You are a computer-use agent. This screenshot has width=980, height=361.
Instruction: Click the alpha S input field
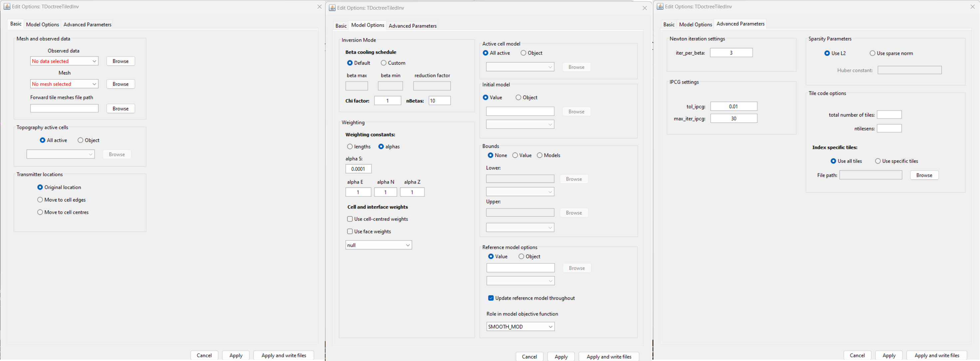pyautogui.click(x=359, y=169)
